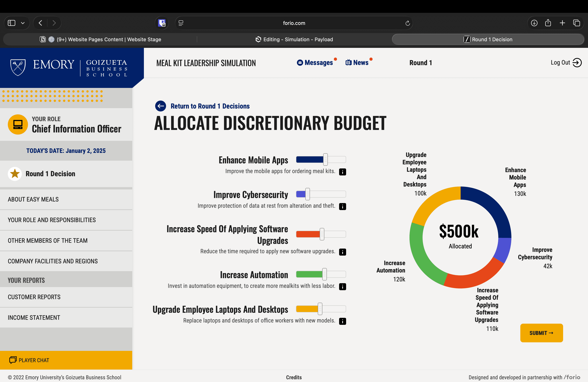Click the back arrow circle icon

(161, 106)
